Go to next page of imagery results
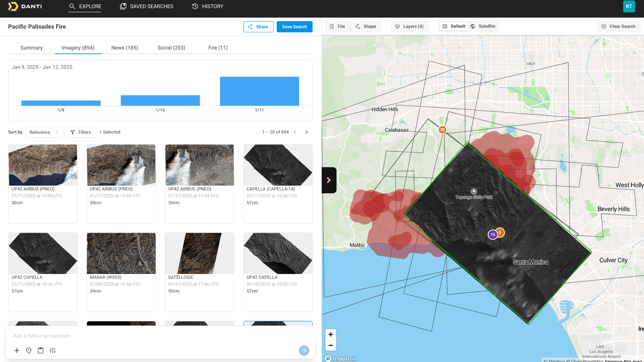Screen dimensions: 644x362 tap(307, 132)
